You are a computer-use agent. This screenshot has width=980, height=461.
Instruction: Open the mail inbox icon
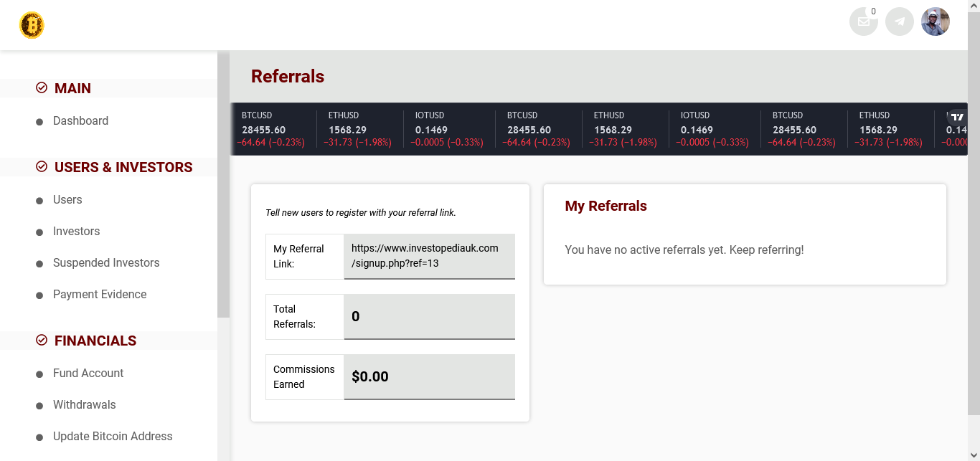[x=864, y=22]
